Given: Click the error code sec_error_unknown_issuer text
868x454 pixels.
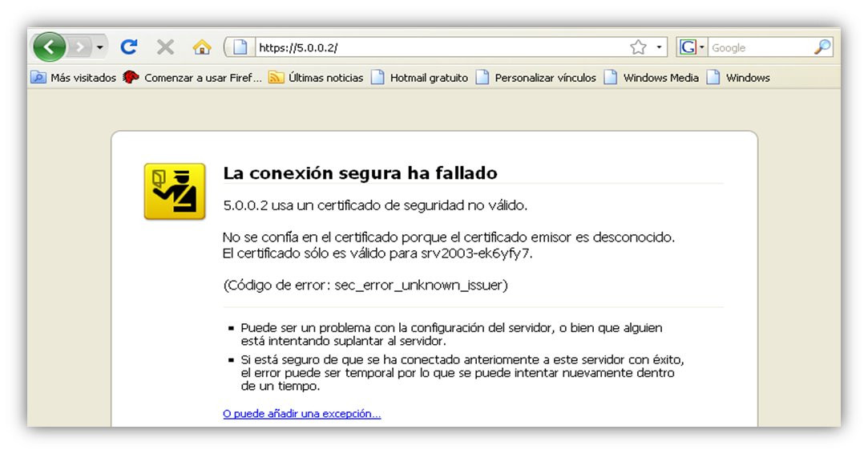Looking at the screenshot, I should 421,286.
